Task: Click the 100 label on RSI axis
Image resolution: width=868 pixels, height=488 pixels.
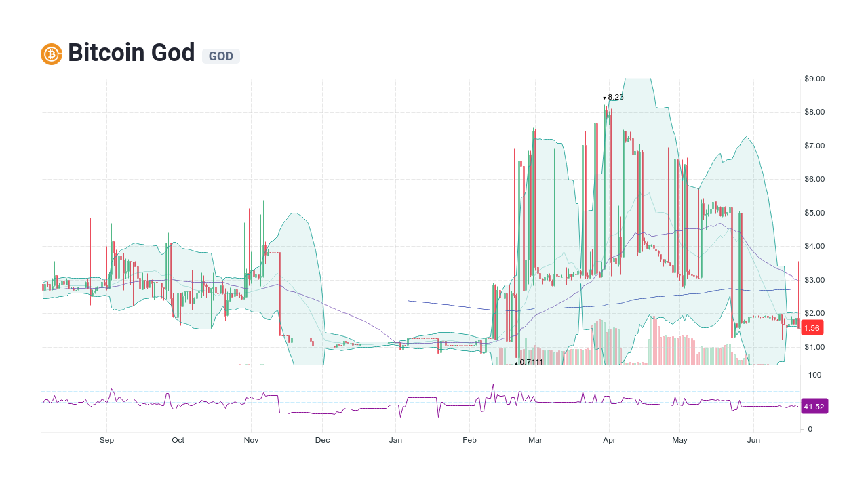Action: coord(814,375)
